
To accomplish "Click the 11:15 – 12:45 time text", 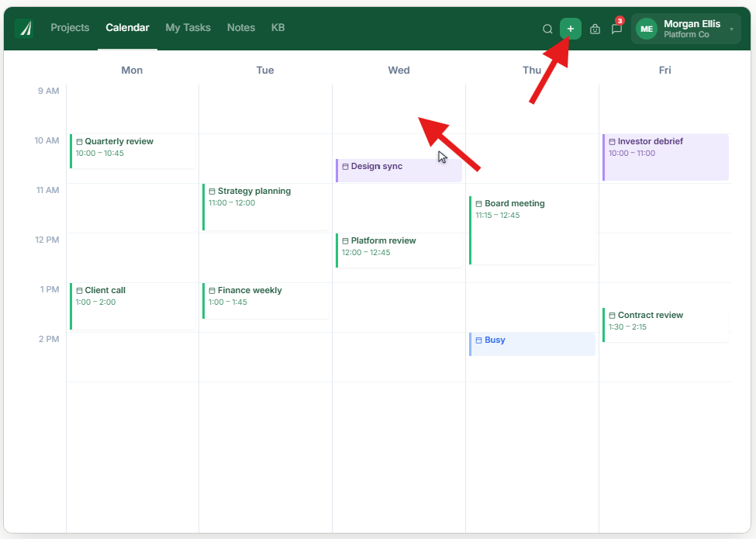I will coord(498,216).
